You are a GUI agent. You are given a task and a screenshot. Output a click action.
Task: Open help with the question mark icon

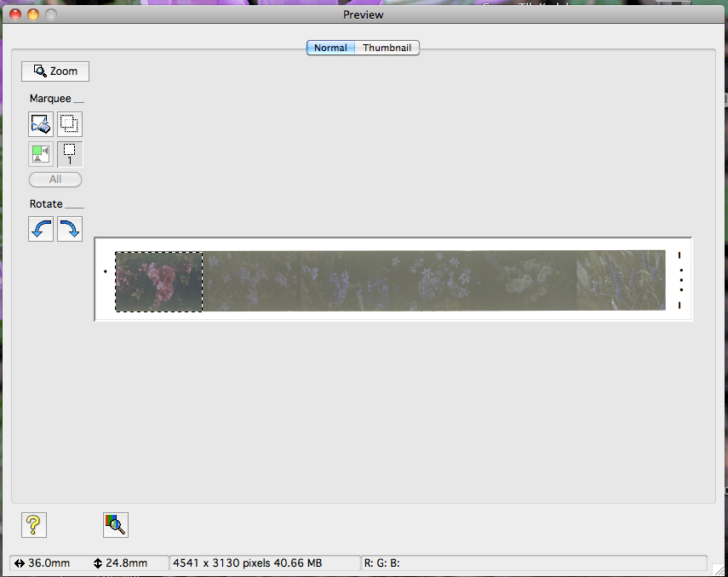coord(34,525)
